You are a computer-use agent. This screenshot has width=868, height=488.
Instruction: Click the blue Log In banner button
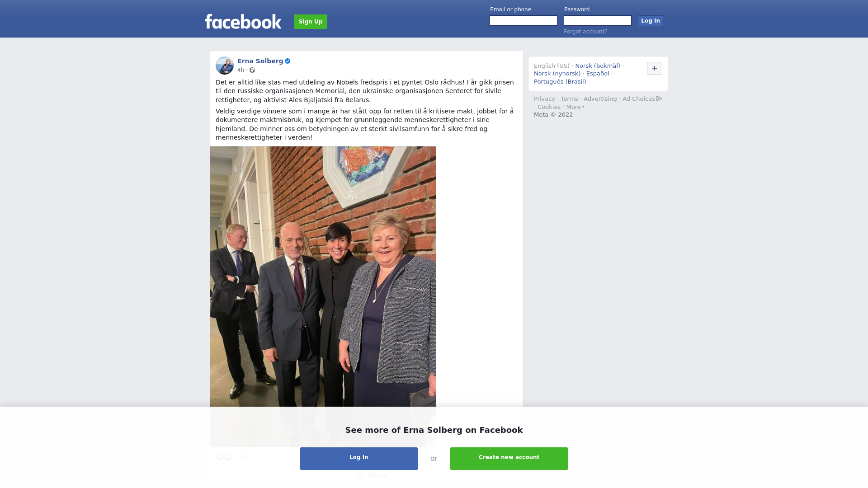[359, 459]
